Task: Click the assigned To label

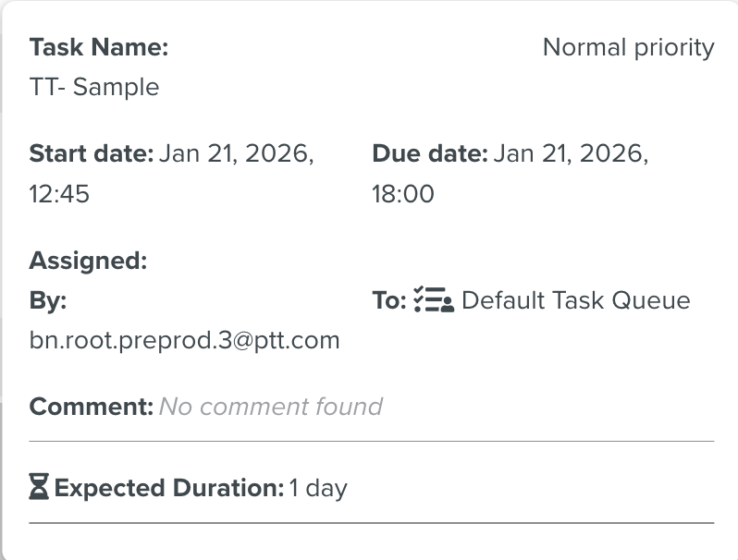Action: [389, 300]
